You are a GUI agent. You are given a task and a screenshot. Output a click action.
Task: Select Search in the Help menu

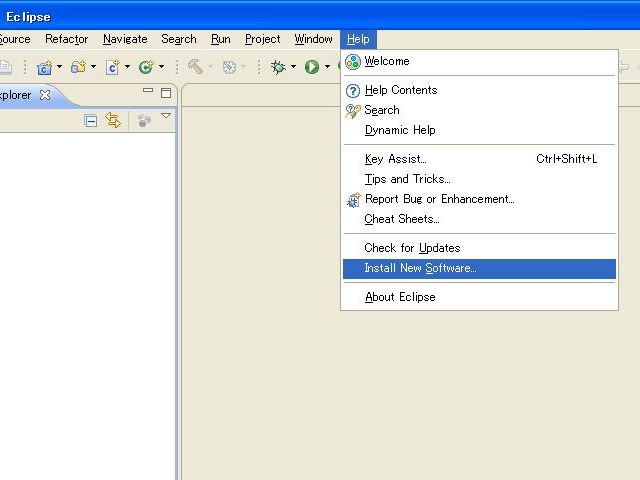(479, 110)
